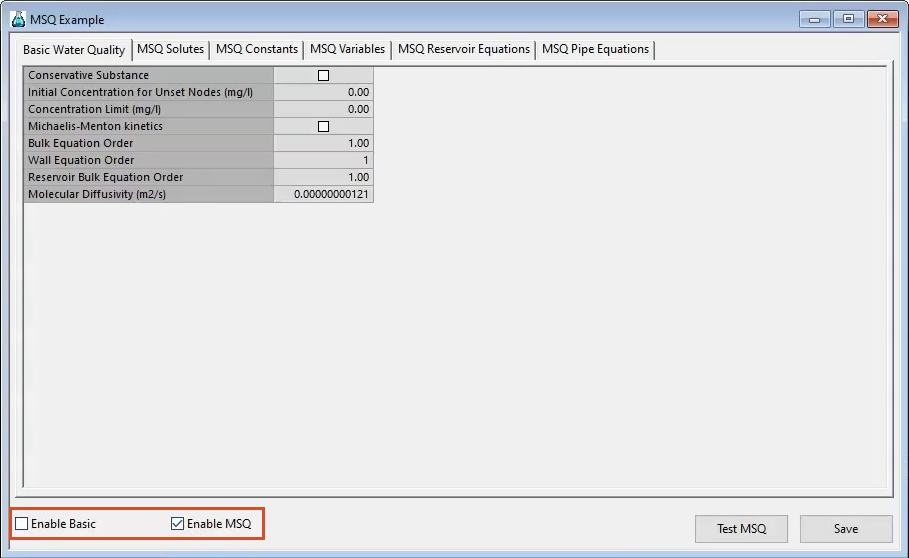Click the Save button
Screen dimensions: 909x558
(846, 529)
